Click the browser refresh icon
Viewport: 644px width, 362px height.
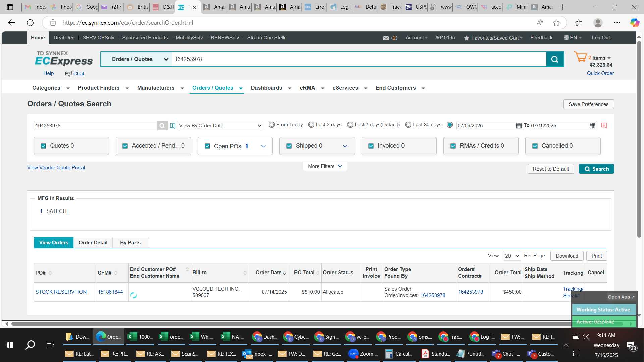click(x=30, y=23)
